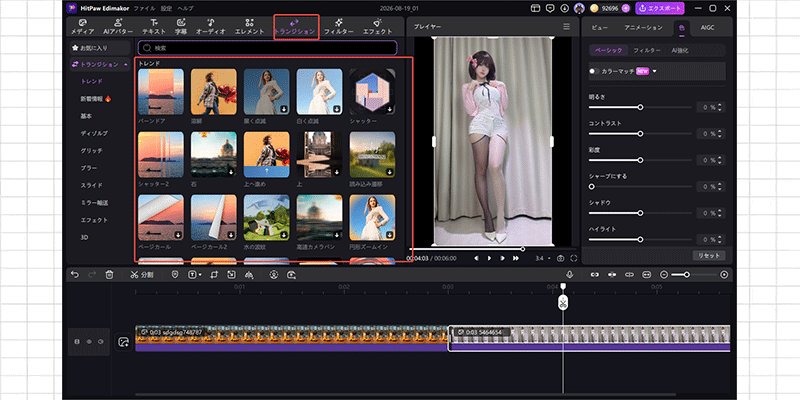Zoom out the timeline with the minus icon
800x400 pixels.
[664, 274]
